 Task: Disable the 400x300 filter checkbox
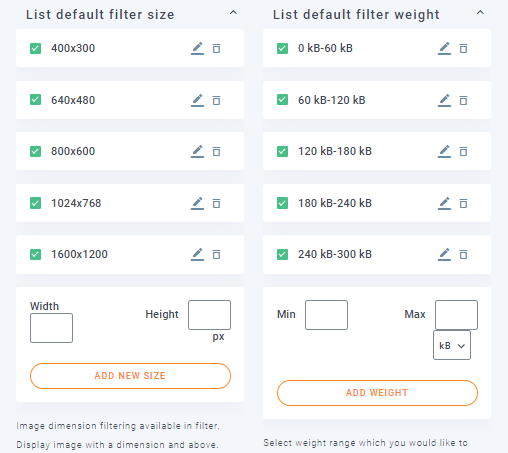coord(35,48)
